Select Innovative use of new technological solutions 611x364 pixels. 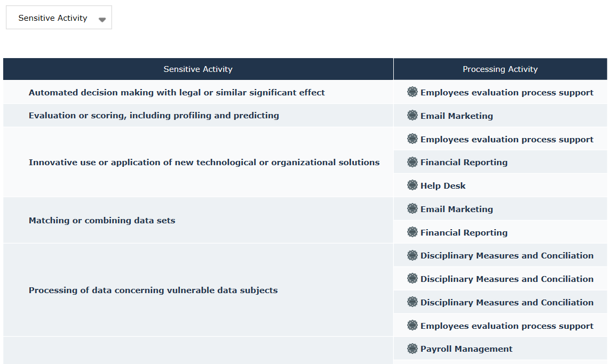click(x=204, y=163)
